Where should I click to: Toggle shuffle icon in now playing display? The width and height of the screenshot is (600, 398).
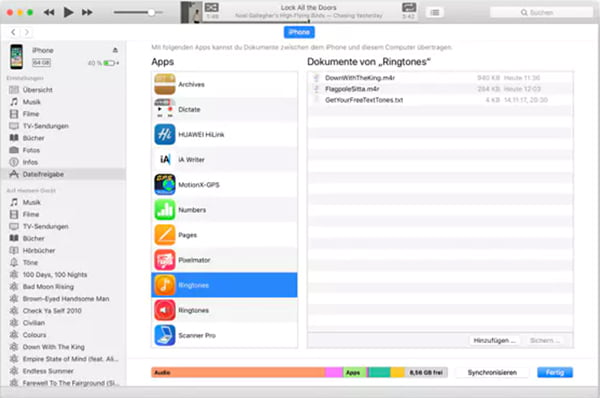tap(212, 8)
